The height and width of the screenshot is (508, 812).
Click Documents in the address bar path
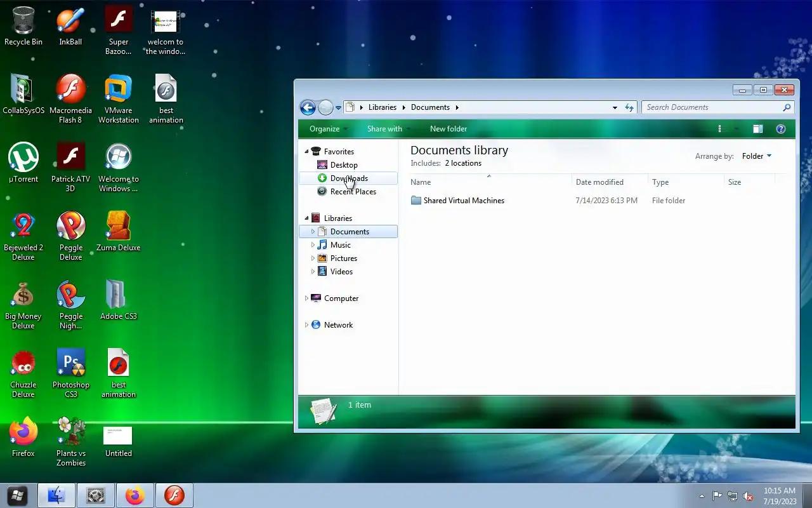click(430, 107)
